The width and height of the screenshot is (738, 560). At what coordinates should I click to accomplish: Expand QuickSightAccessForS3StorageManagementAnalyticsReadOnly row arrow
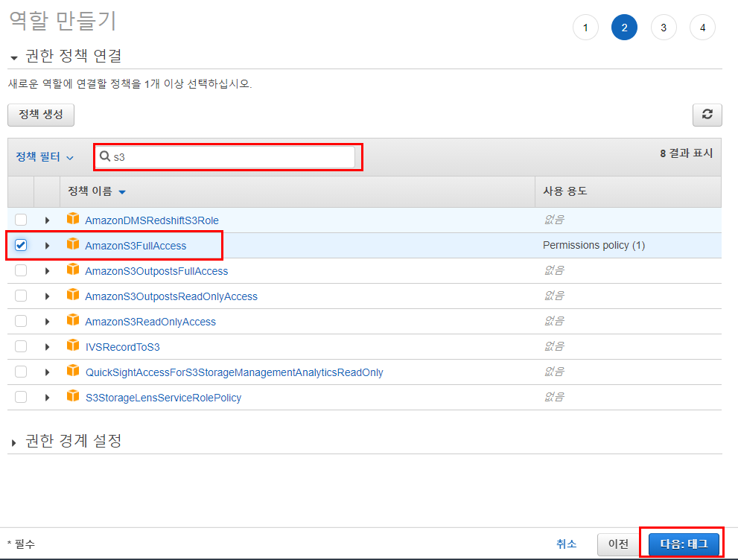tap(47, 372)
